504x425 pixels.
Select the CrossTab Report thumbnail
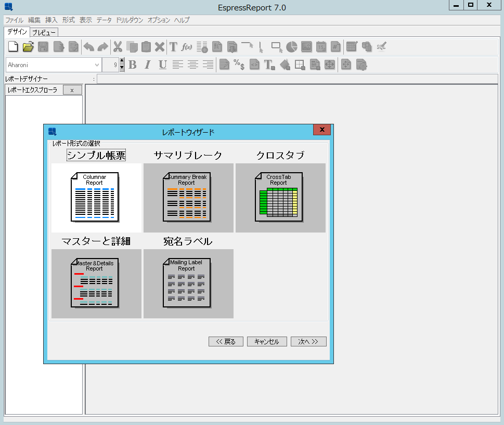click(280, 198)
